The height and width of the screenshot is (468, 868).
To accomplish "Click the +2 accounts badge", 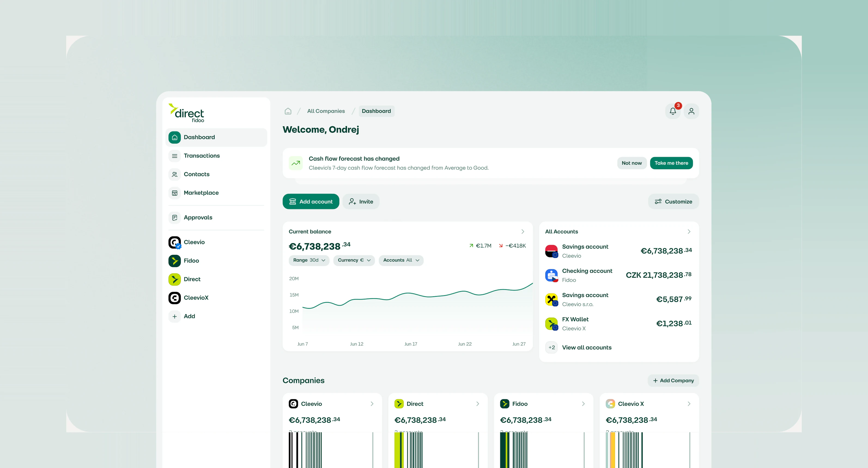I will point(552,347).
